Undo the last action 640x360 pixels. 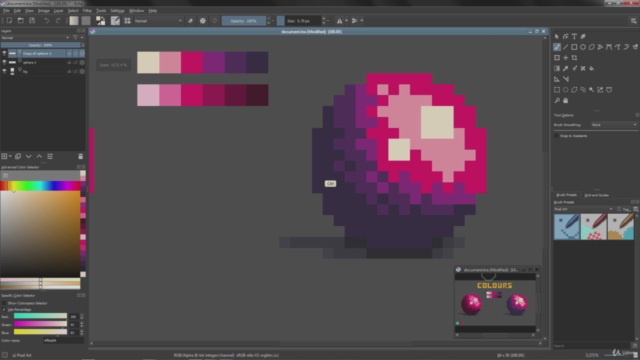[47, 21]
